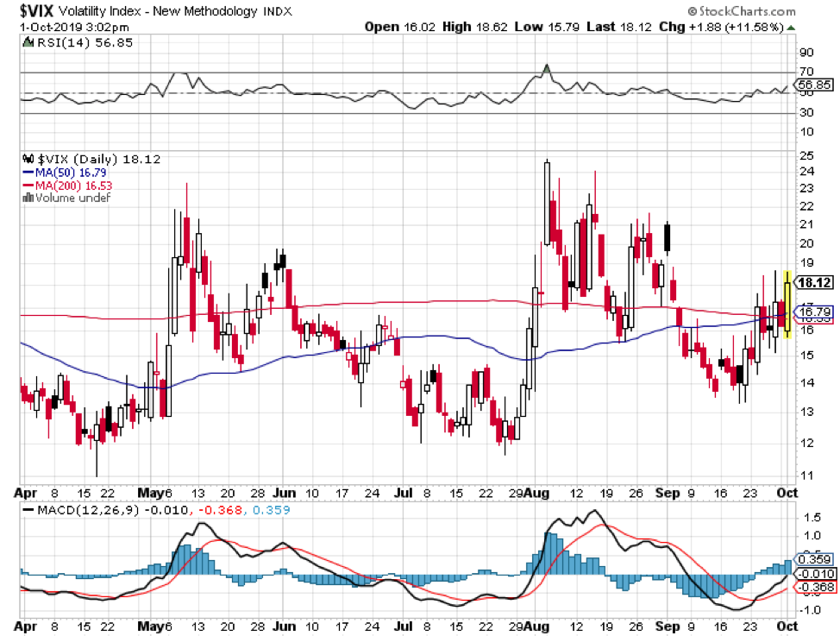Click the 25 price axis label
Screen dimensions: 840x636
coord(806,155)
